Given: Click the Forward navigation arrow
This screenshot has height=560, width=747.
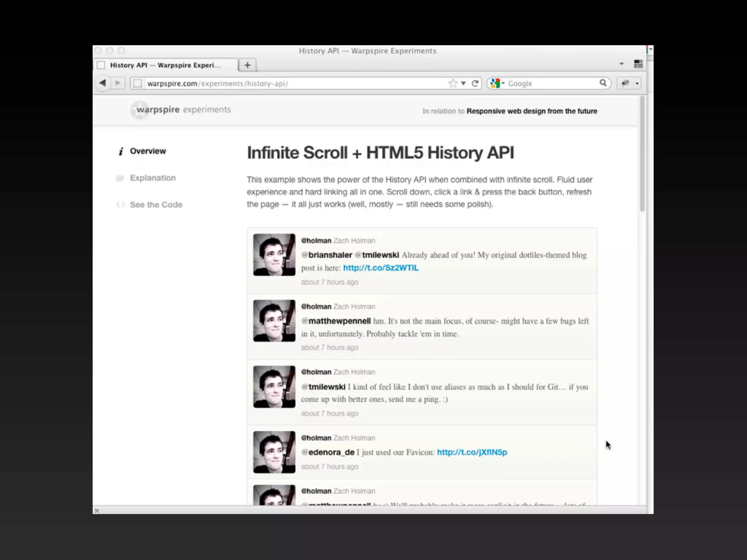Looking at the screenshot, I should [118, 83].
